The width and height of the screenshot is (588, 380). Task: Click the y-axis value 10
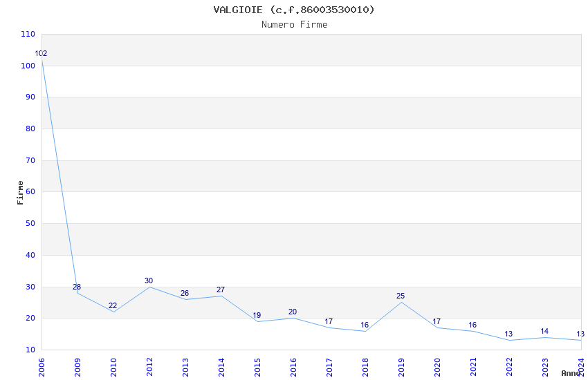click(x=30, y=350)
